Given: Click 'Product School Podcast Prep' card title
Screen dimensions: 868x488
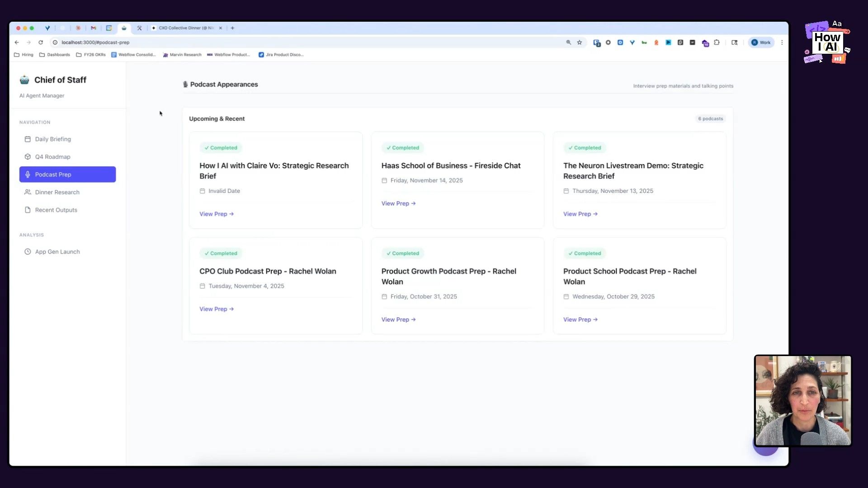Looking at the screenshot, I should pyautogui.click(x=630, y=277).
